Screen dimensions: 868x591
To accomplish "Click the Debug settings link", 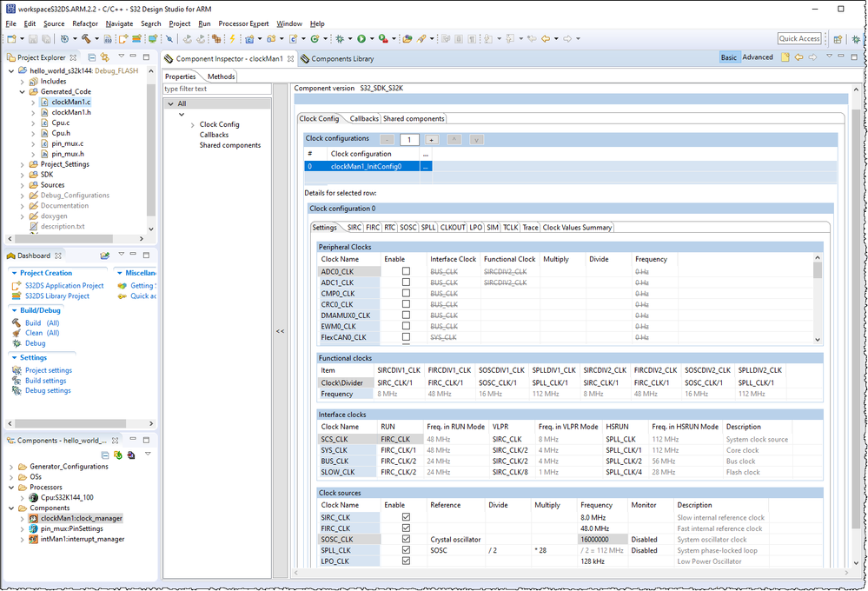I will point(48,390).
